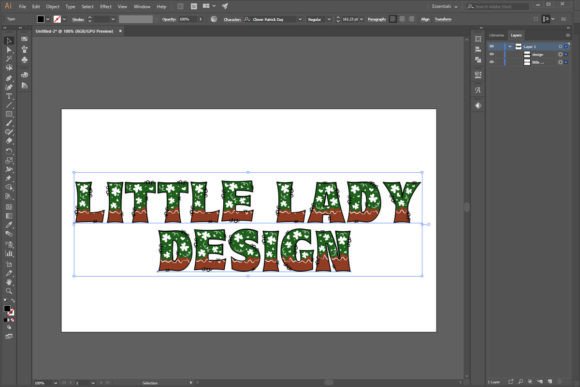Click the GPU performance rocket icon
This screenshot has width=580, height=387.
[x=225, y=6]
